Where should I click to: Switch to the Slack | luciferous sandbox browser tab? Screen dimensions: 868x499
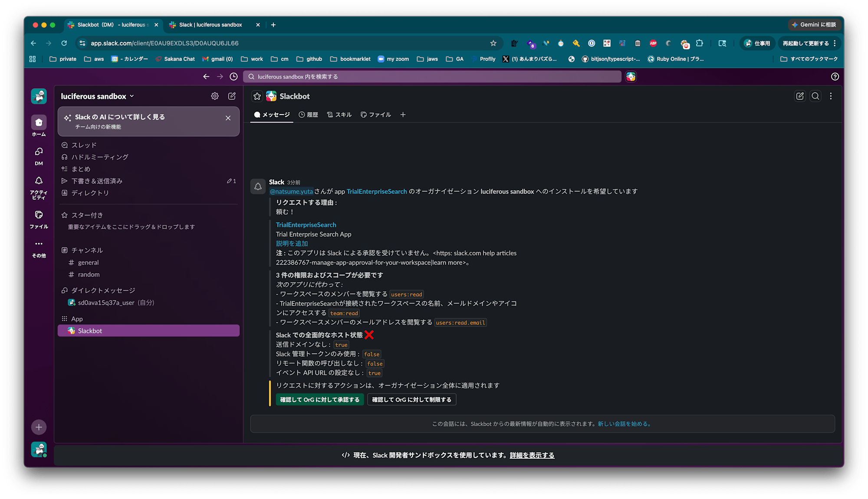coord(214,25)
